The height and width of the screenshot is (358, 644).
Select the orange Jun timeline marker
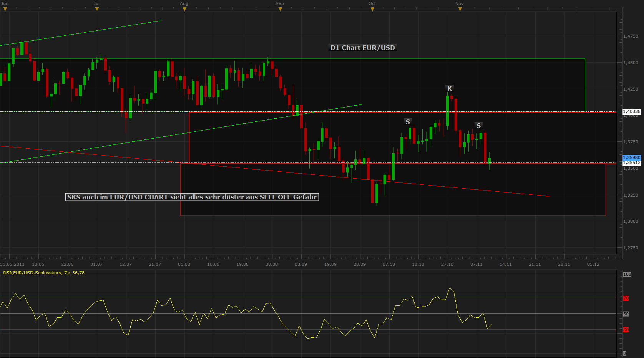coord(5,8)
